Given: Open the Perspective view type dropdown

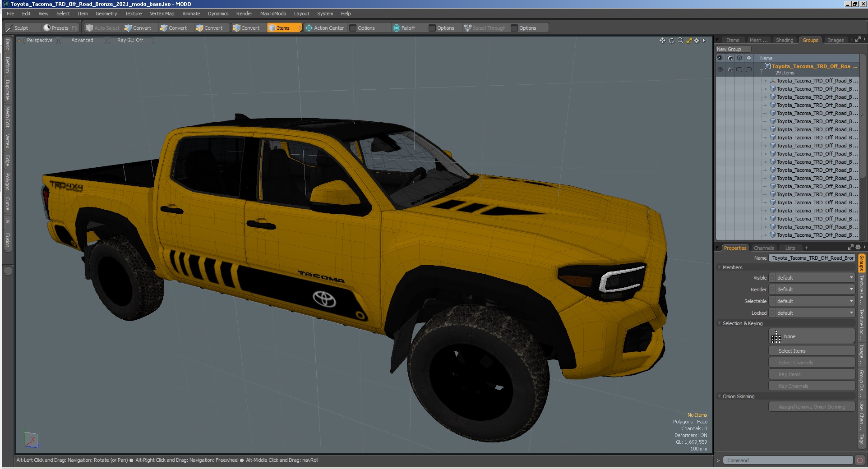Looking at the screenshot, I should tap(40, 40).
